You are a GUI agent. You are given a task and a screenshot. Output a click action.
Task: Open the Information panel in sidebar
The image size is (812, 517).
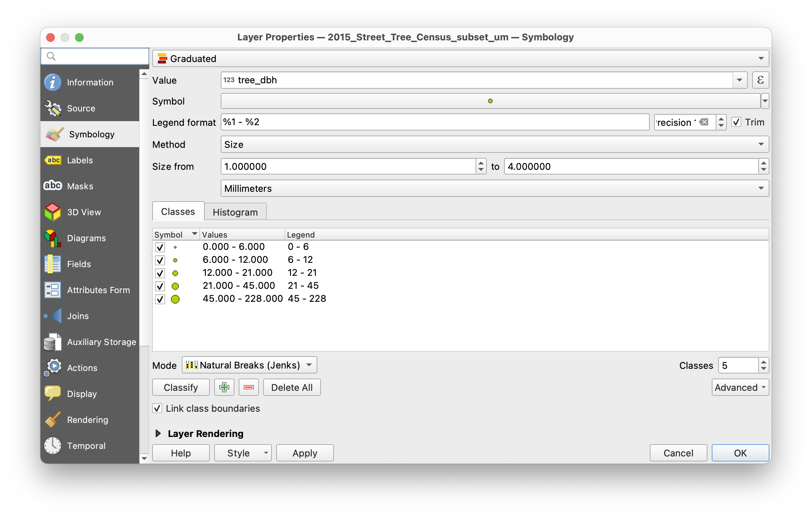(90, 83)
